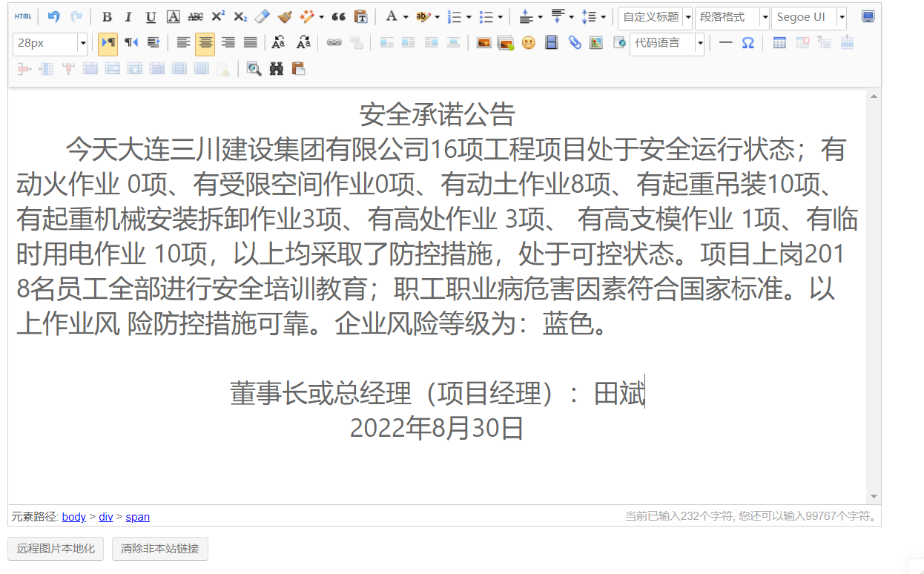
Task: Center align the text
Action: (205, 43)
